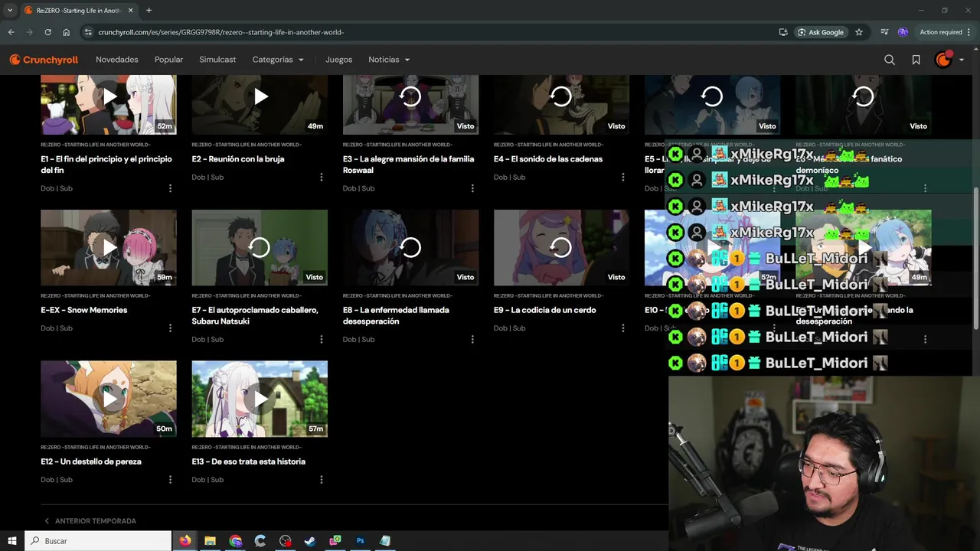980x551 pixels.
Task: Open E-EX - Snow Memories title
Action: point(83,310)
